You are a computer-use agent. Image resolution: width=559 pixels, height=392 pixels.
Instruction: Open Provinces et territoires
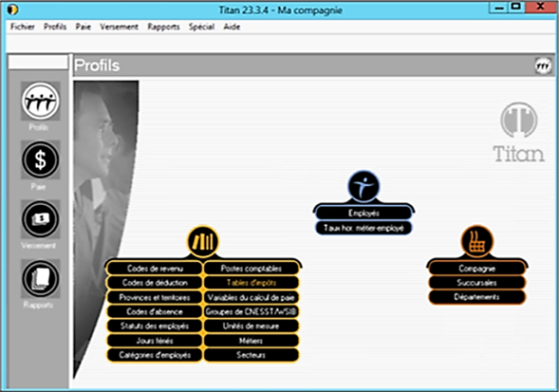(x=155, y=297)
